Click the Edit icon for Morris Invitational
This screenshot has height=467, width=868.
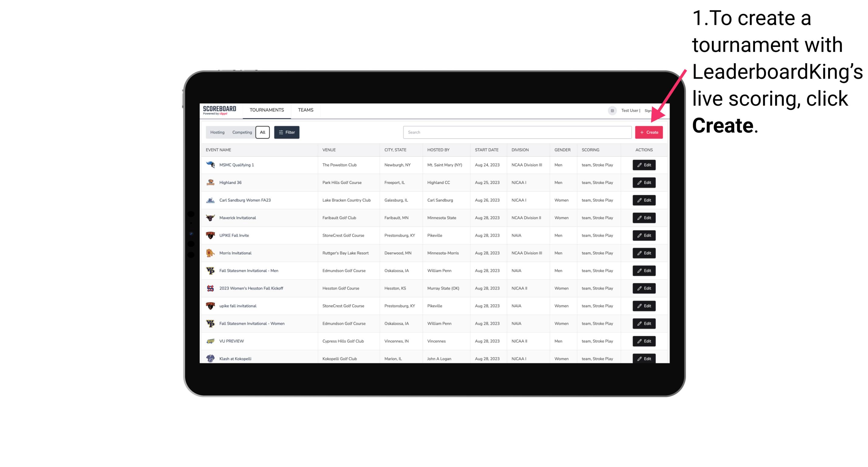click(643, 253)
